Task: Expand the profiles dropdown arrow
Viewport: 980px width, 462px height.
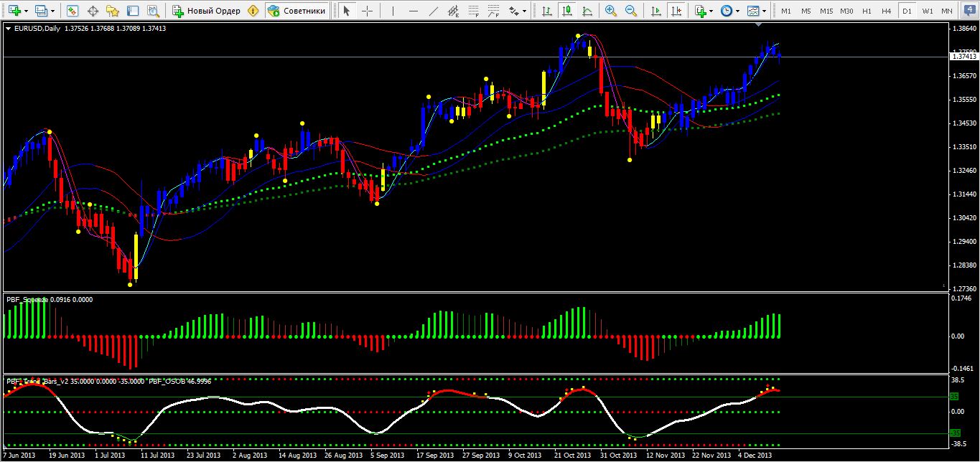Action: coord(53,11)
